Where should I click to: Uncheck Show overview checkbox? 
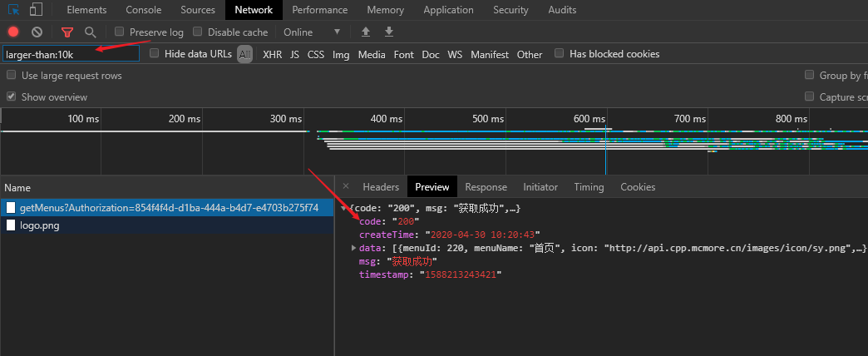[11, 96]
